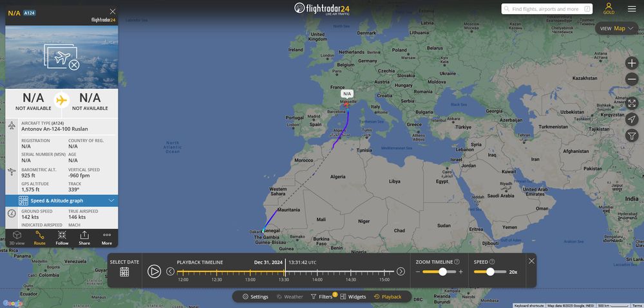Click the missing aircraft photo placeholder

62,57
